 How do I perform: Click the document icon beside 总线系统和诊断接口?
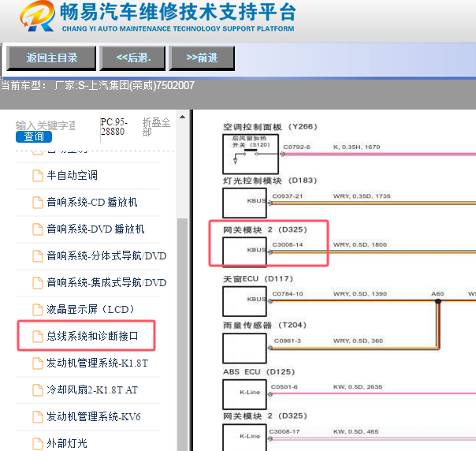click(38, 337)
